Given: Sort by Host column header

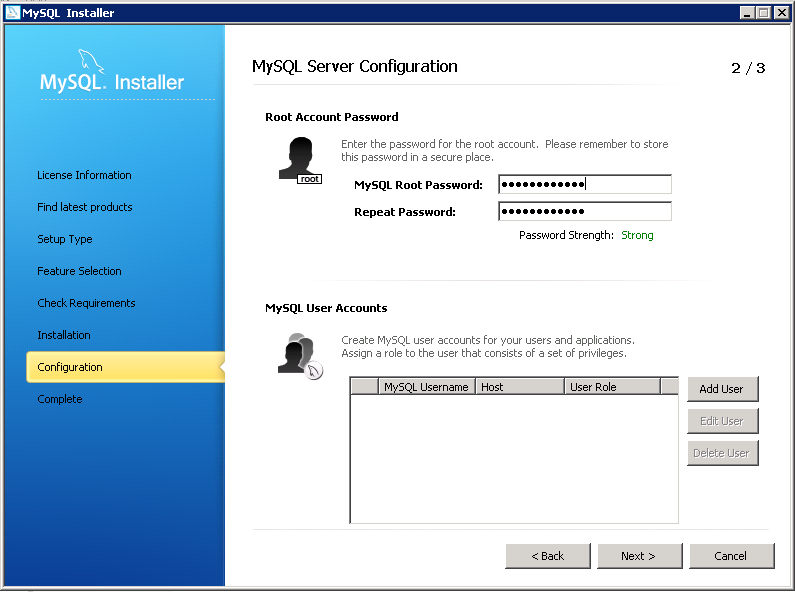Looking at the screenshot, I should 520,387.
